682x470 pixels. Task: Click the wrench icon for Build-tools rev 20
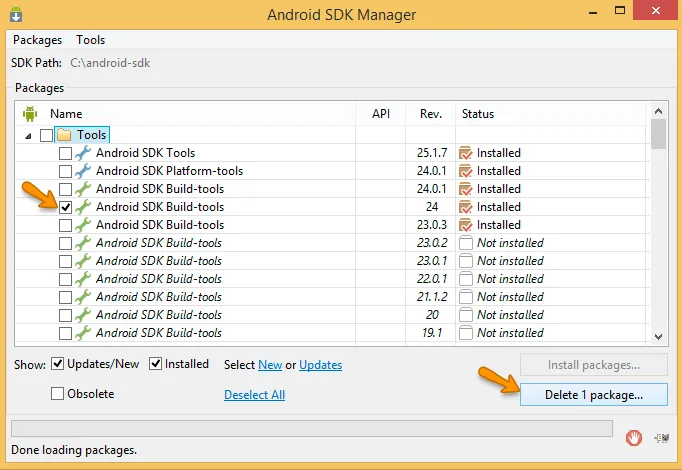83,315
